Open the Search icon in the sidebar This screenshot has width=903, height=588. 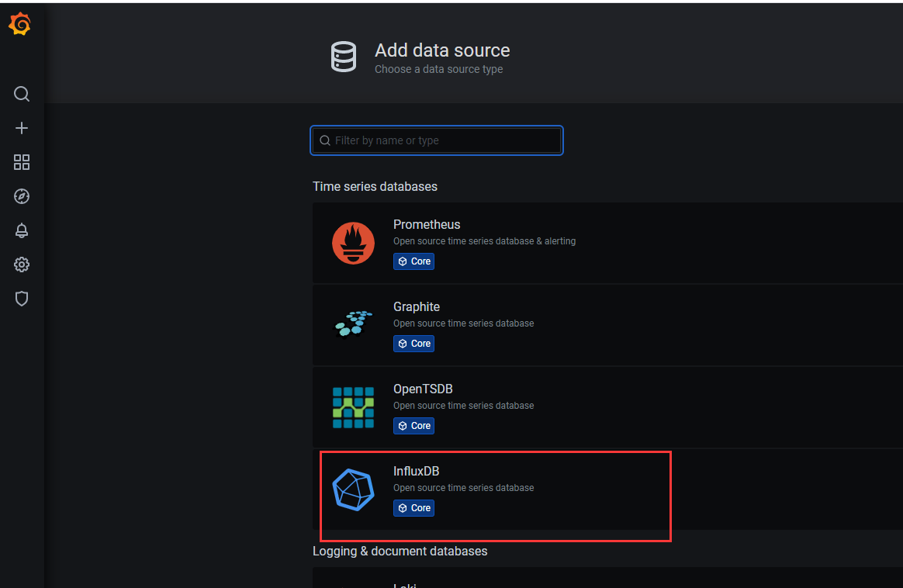21,94
